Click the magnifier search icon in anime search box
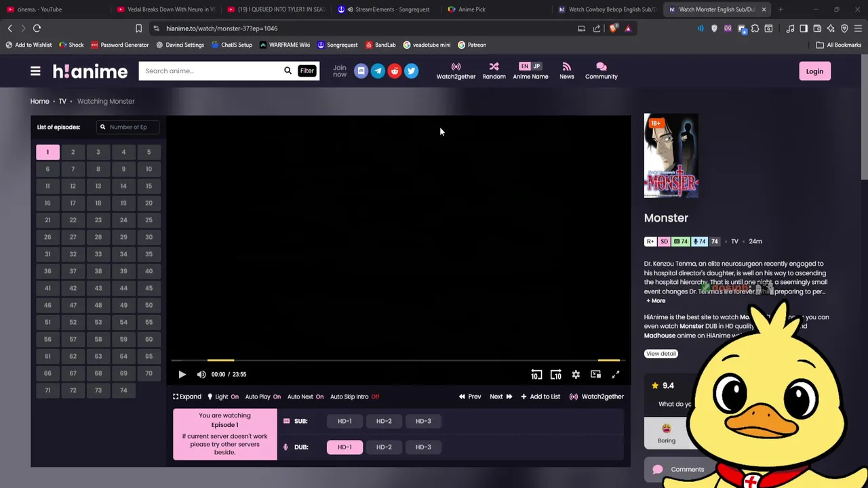868x488 pixels. click(x=288, y=70)
